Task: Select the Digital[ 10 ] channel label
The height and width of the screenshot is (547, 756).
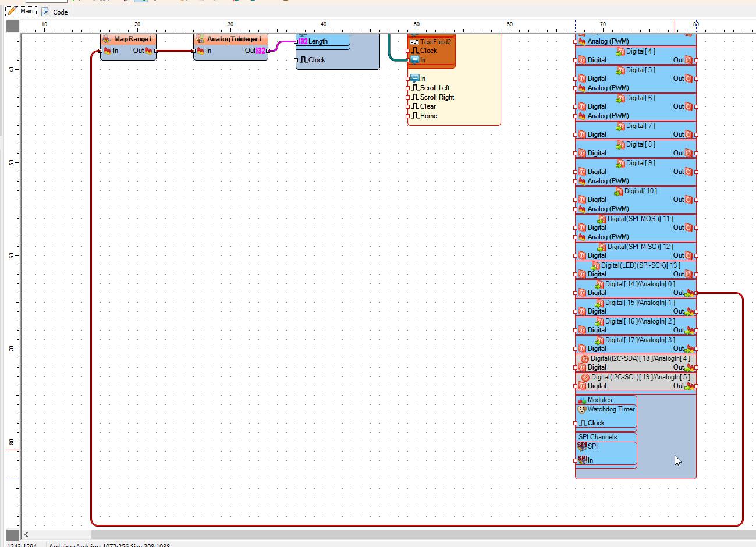Action: [641, 191]
